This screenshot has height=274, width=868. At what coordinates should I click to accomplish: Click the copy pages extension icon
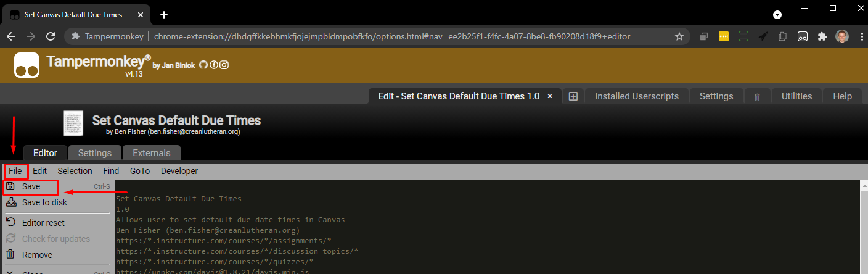coord(783,36)
